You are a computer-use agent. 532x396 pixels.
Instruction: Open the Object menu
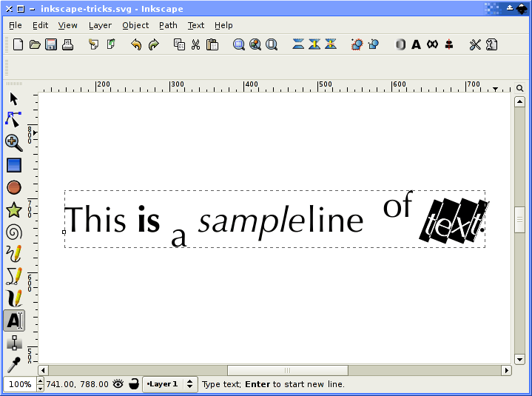click(x=135, y=25)
